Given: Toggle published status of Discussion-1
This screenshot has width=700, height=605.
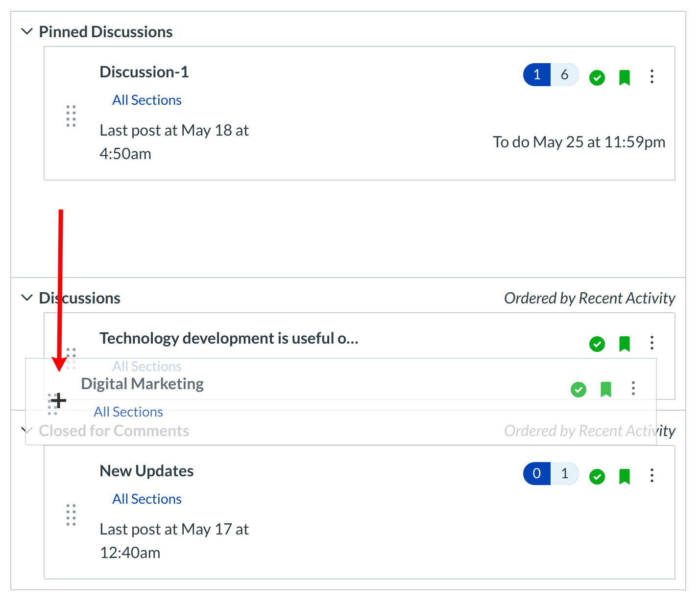Looking at the screenshot, I should pos(597,77).
